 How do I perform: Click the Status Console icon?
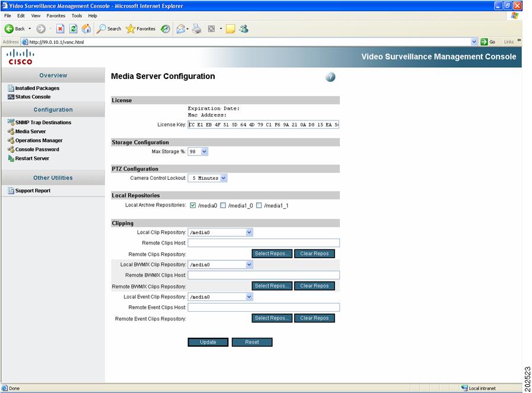coord(11,97)
